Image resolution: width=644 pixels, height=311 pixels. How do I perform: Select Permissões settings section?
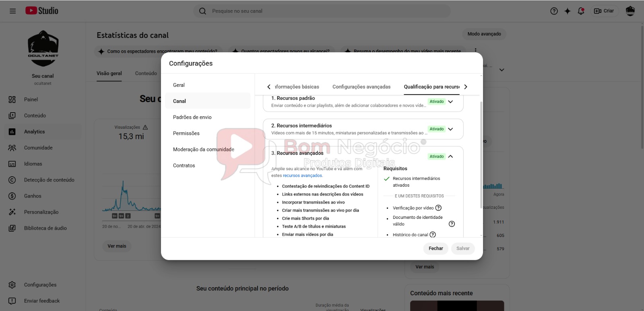[x=208, y=133]
